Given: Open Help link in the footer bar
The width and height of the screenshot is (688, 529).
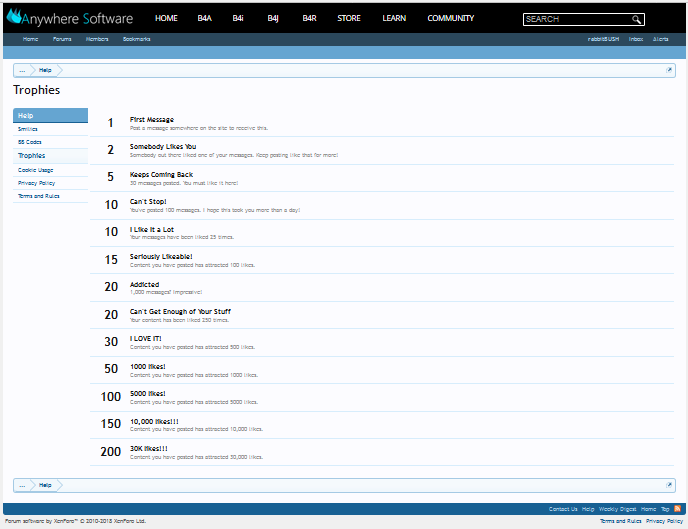Looking at the screenshot, I should tap(588, 509).
